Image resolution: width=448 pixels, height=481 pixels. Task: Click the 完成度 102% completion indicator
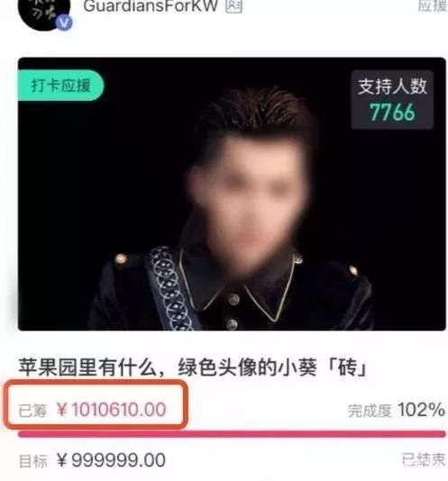pyautogui.click(x=396, y=410)
